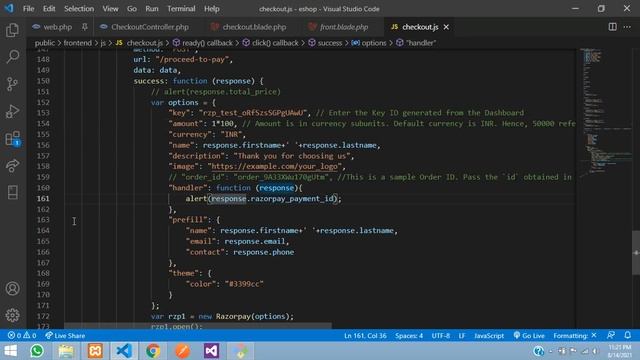
Task: Open Visual Studio purple icon in taskbar
Action: (211, 351)
